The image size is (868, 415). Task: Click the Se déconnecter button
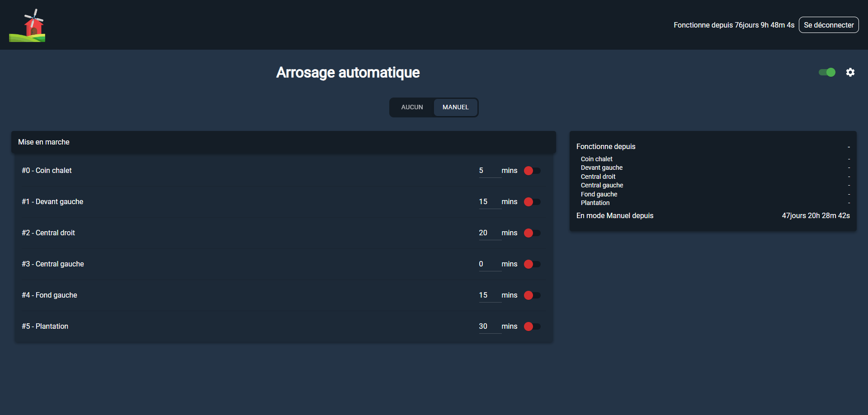829,25
